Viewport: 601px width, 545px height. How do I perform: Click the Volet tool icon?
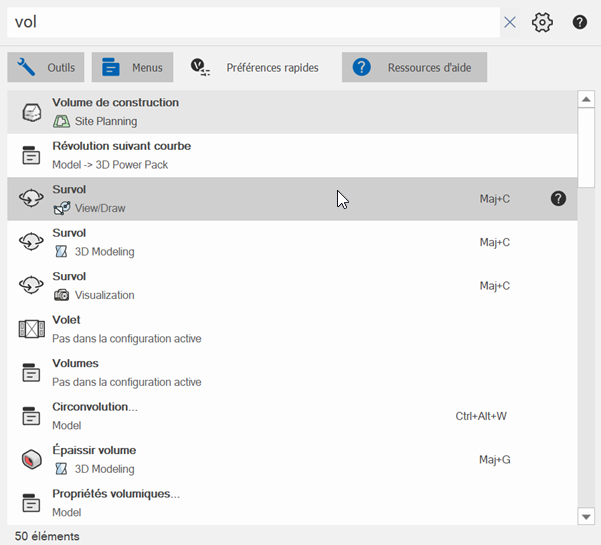(31, 329)
